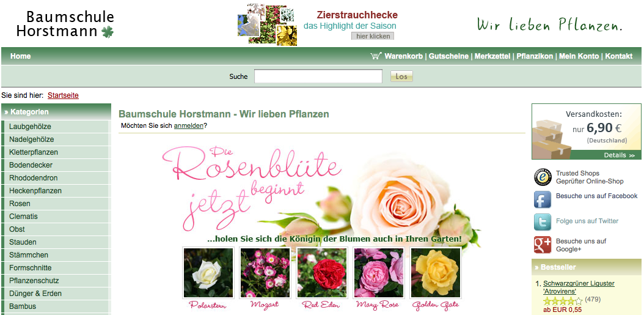Select Formschnitte category

point(56,268)
